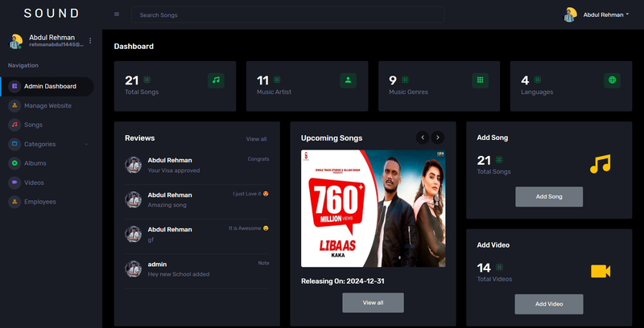Click the green music note Total Songs icon

coord(216,80)
